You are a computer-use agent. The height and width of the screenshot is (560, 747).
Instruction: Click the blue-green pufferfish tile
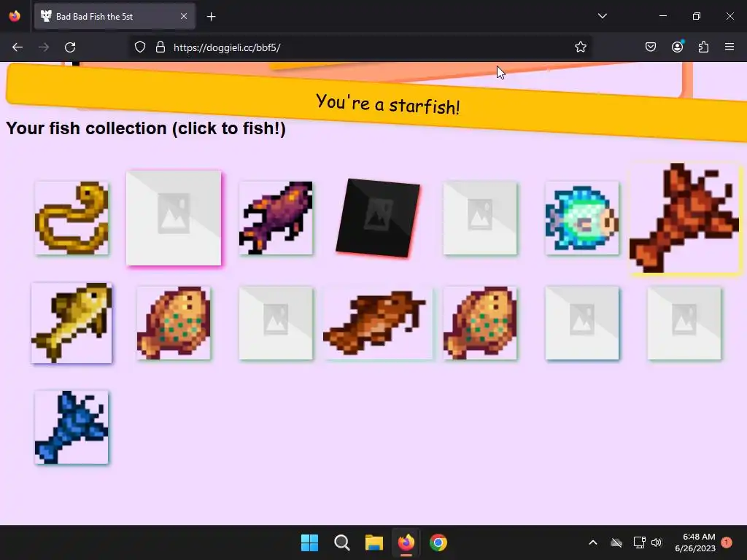(x=582, y=218)
